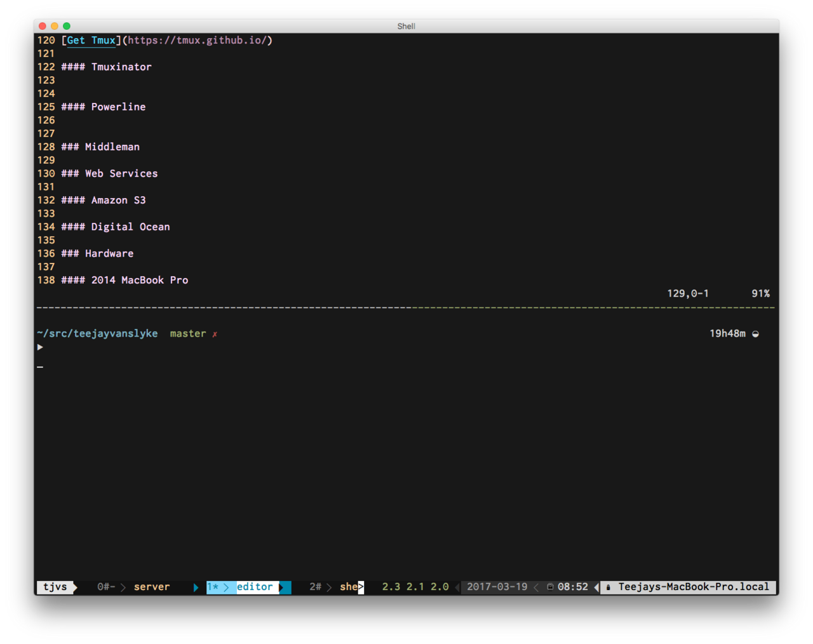Image resolution: width=813 pixels, height=644 pixels.
Task: Click the https://tmux.github.io/ URL
Action: click(198, 40)
